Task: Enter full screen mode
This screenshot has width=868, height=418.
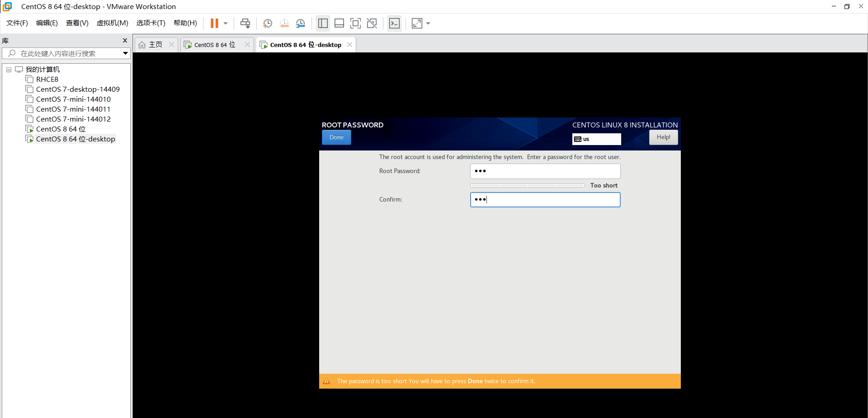Action: tap(355, 23)
